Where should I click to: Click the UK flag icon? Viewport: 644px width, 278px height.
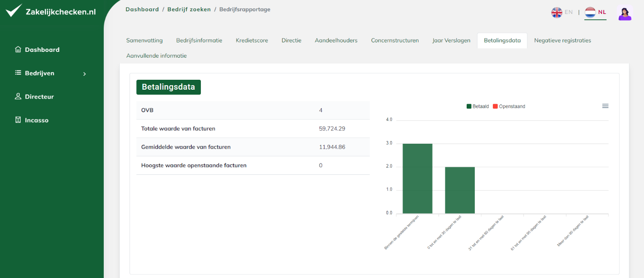[x=557, y=12]
